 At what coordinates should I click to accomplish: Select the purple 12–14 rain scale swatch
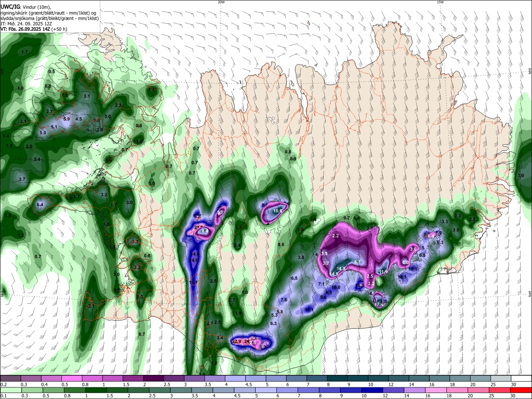[393, 390]
